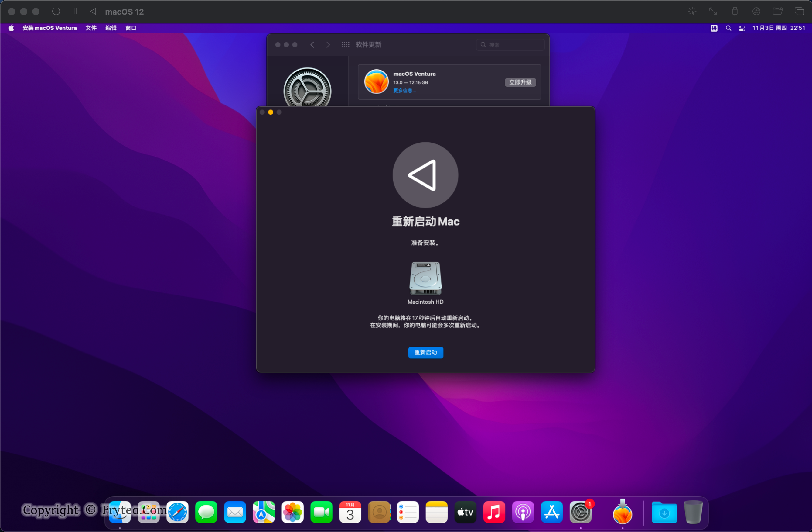
Task: Open Control Center in menu bar
Action: pos(742,28)
